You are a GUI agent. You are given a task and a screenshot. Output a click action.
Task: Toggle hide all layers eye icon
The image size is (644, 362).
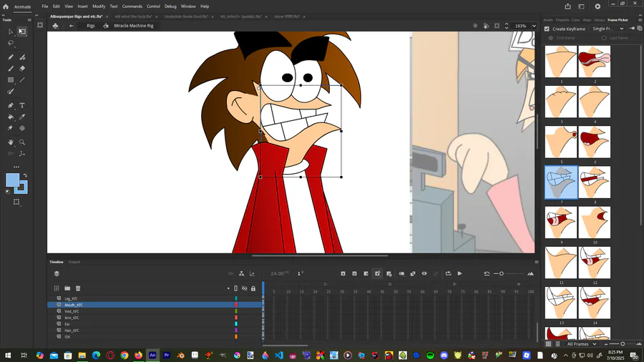coord(245,288)
